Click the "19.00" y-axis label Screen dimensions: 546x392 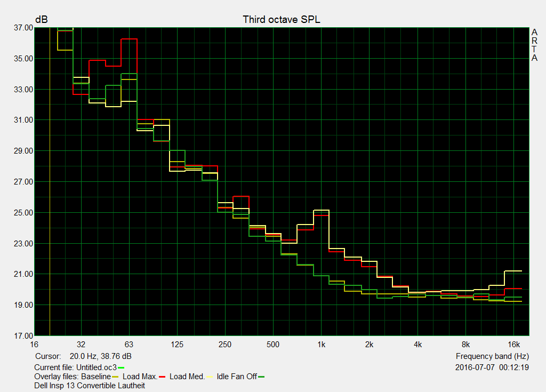(23, 305)
